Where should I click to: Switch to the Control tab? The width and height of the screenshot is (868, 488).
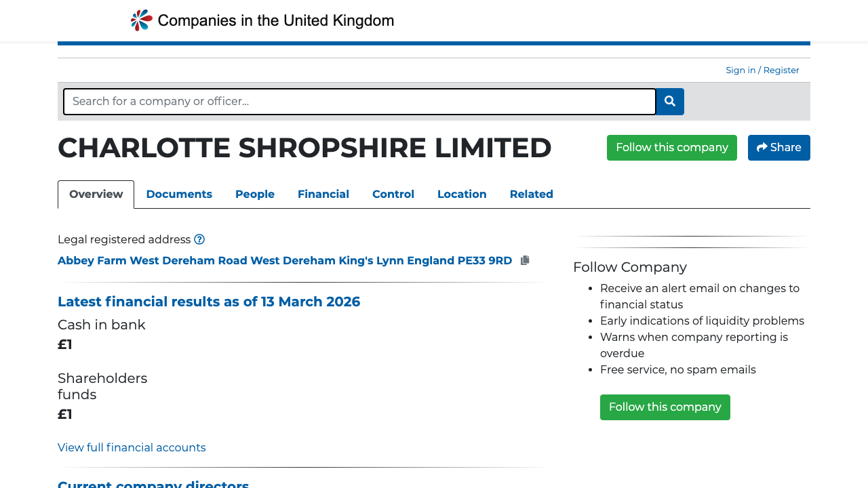pos(393,195)
